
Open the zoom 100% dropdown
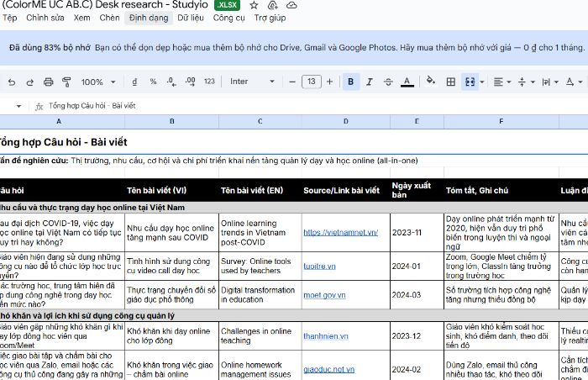98,82
